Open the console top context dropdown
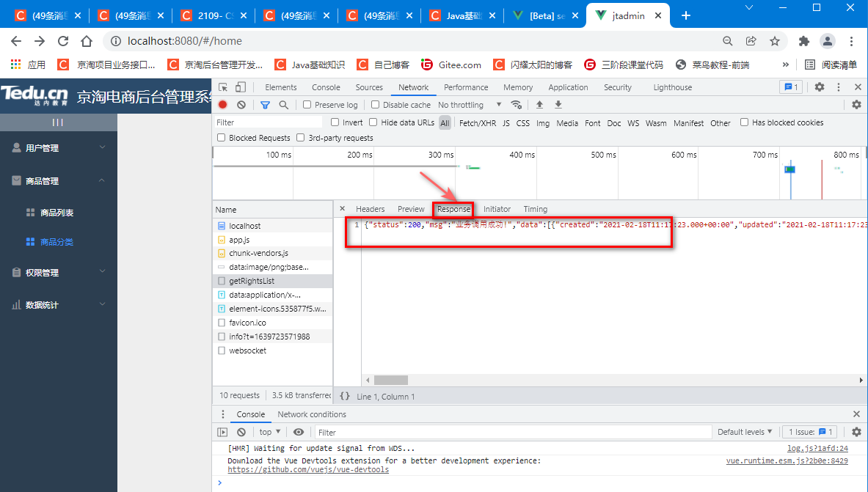The image size is (868, 492). coord(269,432)
